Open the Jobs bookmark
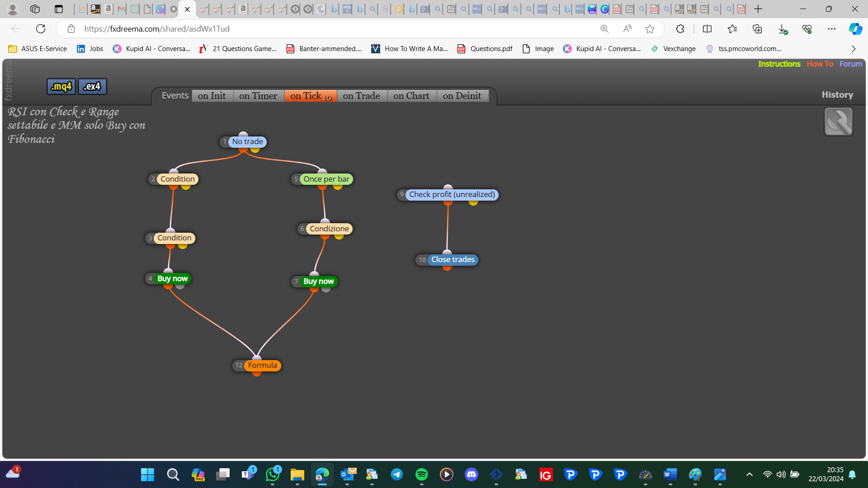The width and height of the screenshot is (868, 488). click(90, 49)
